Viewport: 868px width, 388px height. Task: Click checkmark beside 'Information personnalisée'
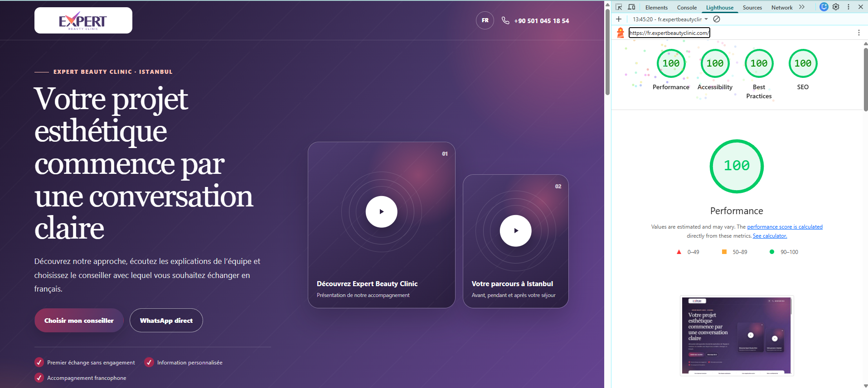[149, 362]
